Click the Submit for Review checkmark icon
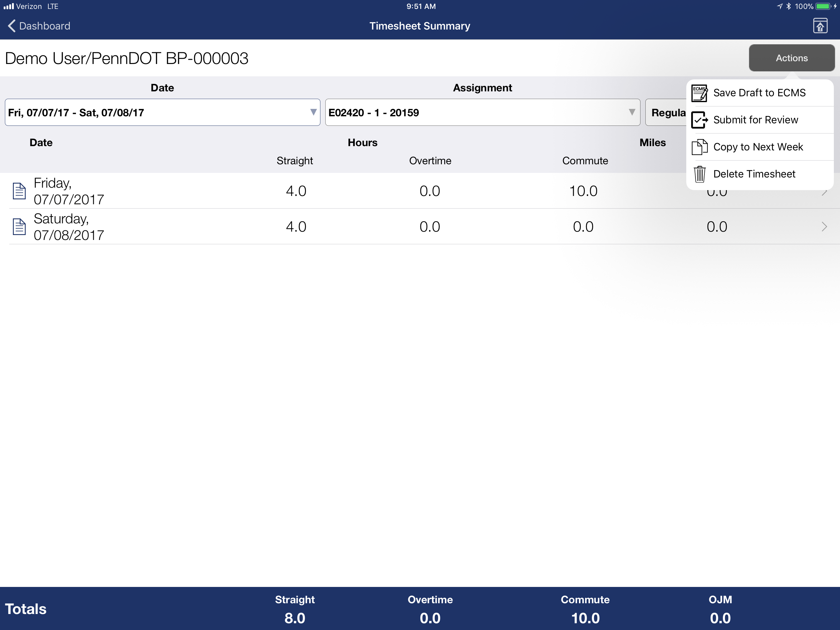 pos(699,120)
